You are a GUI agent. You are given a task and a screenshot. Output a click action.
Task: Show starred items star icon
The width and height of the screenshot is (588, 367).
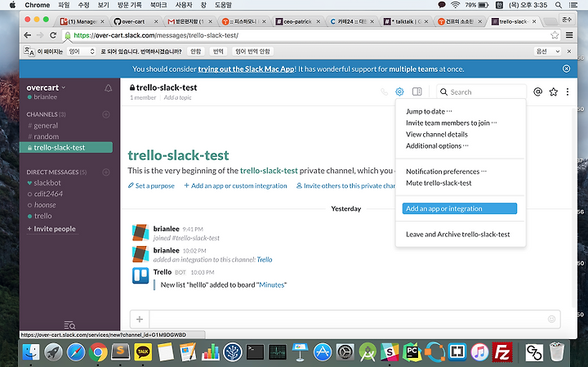[553, 92]
